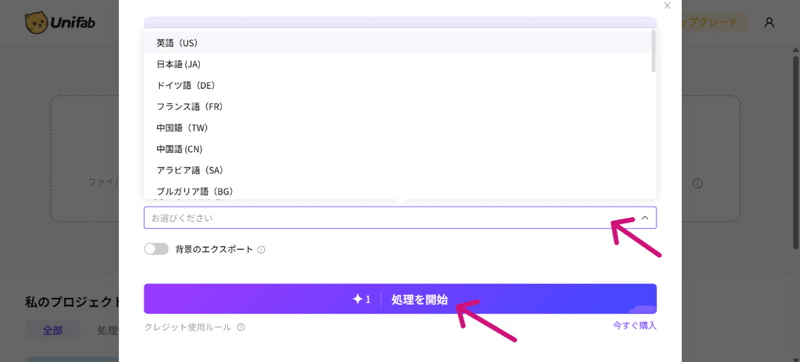The width and height of the screenshot is (800, 362).
Task: Switch to 全部 projects tab
Action: point(53,330)
